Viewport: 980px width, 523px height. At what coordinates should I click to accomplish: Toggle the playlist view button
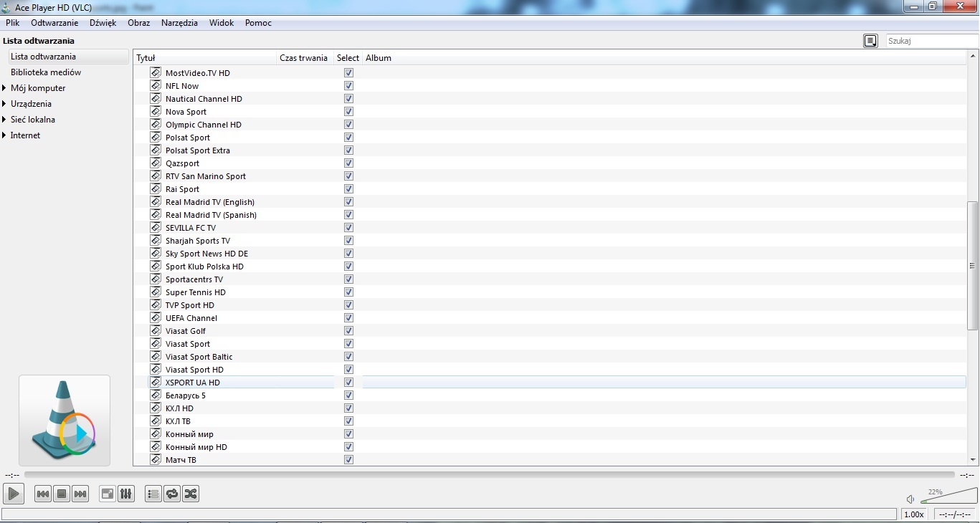tap(153, 494)
